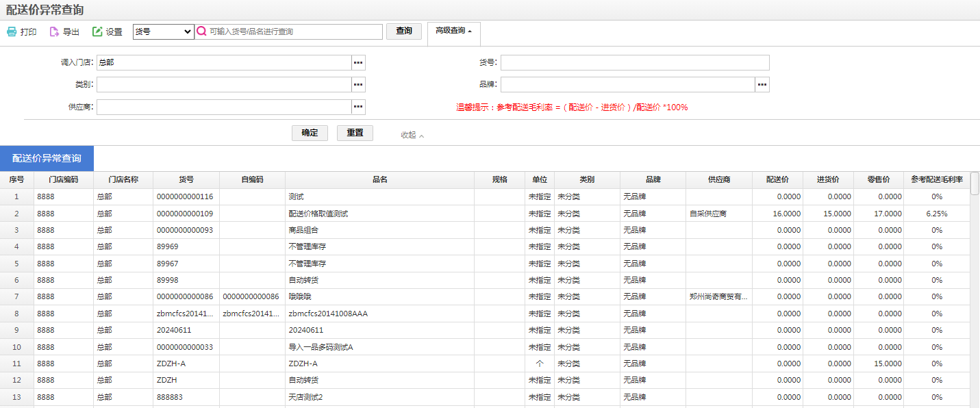Sort by 零售价 column header

click(x=879, y=180)
